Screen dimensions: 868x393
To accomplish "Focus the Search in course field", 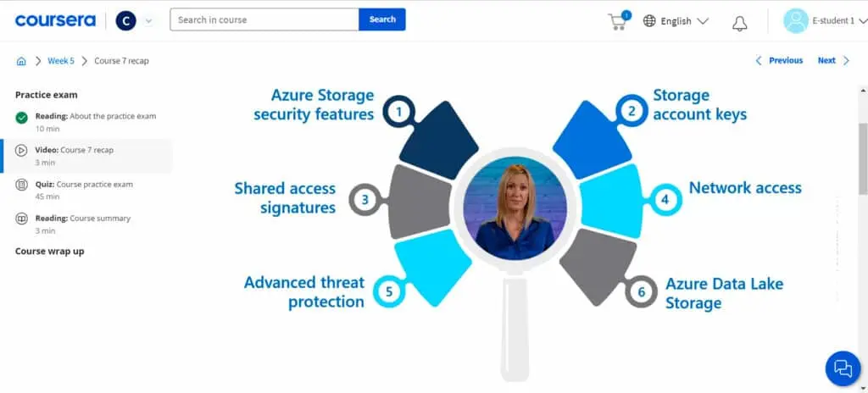I will click(264, 19).
